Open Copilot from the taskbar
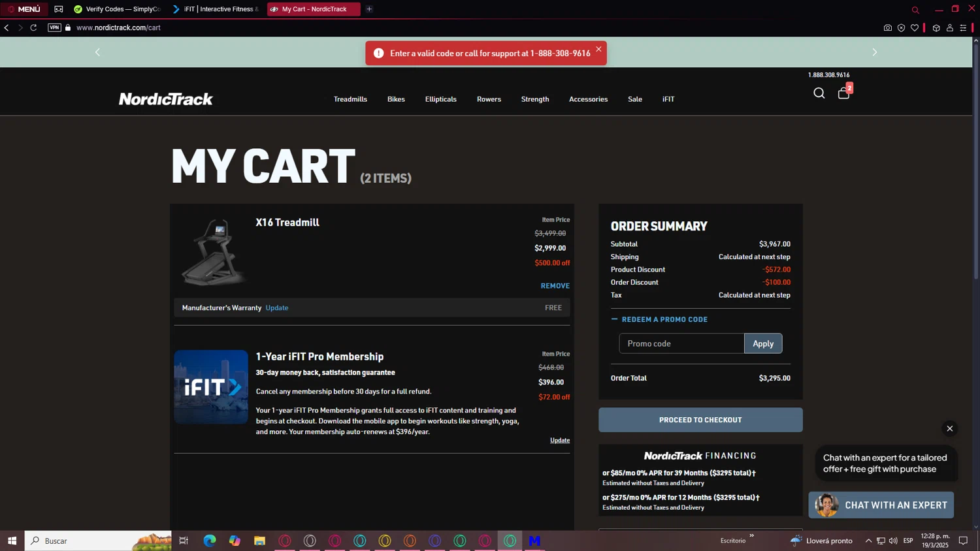This screenshot has width=980, height=551. [x=235, y=541]
